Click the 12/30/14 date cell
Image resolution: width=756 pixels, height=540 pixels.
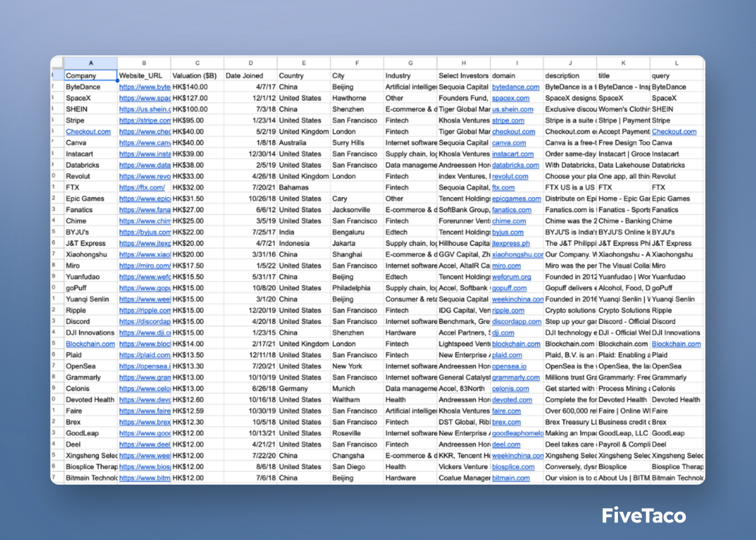[x=251, y=154]
